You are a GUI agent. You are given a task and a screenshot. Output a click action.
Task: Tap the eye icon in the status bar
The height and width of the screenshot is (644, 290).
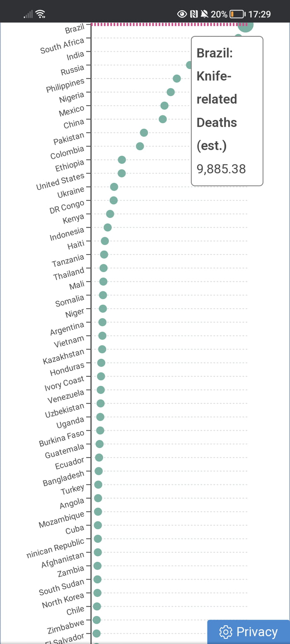182,14
